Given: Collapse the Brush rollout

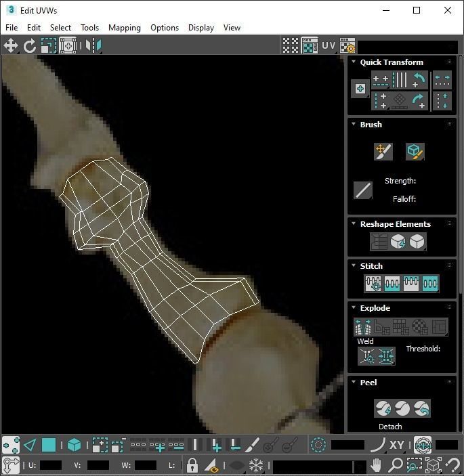Looking at the screenshot, I should (x=354, y=124).
